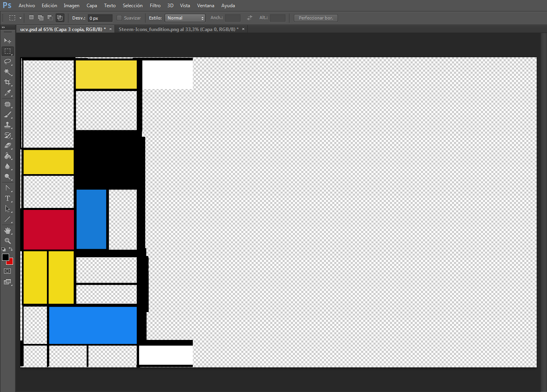Switch to the ucv.psd document tab
The width and height of the screenshot is (547, 392).
pyautogui.click(x=63, y=29)
